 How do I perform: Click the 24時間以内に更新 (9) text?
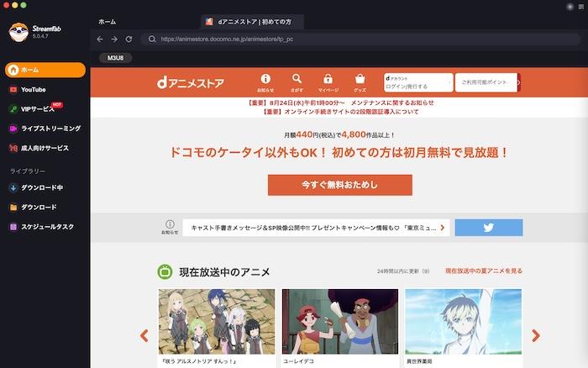(403, 271)
